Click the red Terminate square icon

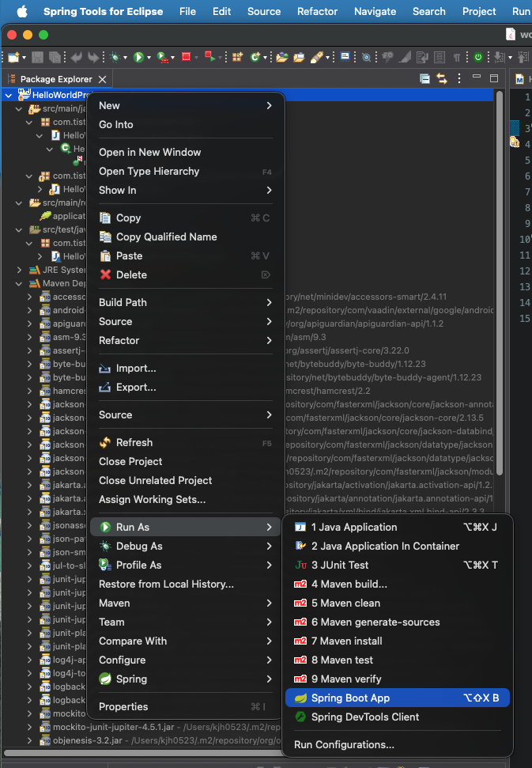(x=186, y=57)
